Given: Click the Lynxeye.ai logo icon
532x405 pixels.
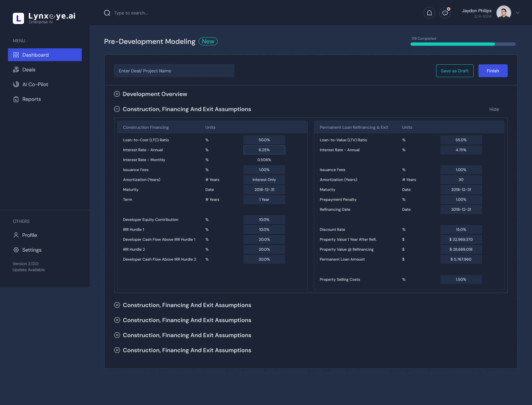Looking at the screenshot, I should [x=18, y=18].
